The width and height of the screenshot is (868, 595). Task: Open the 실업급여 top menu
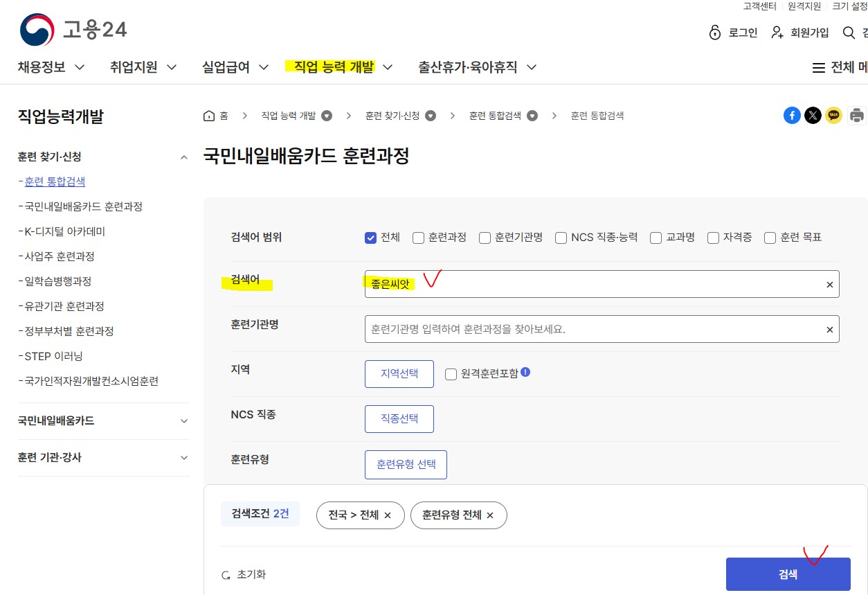(235, 67)
